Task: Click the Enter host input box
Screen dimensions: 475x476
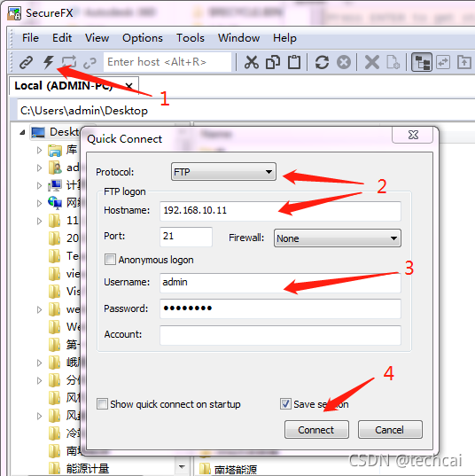Action: 167,62
